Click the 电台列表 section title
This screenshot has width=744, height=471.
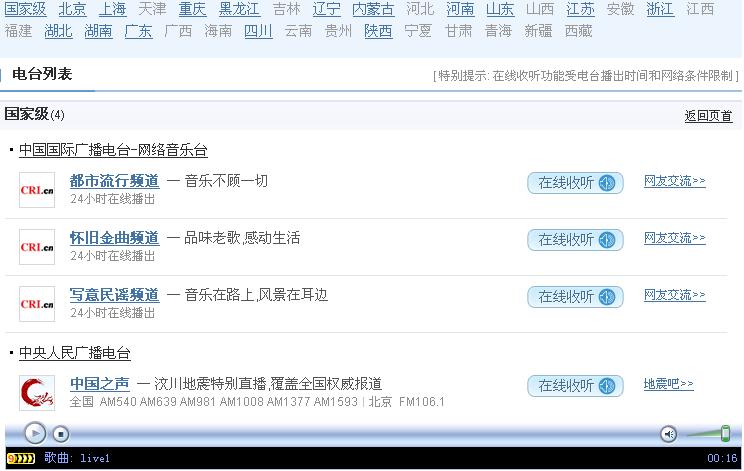(x=42, y=74)
